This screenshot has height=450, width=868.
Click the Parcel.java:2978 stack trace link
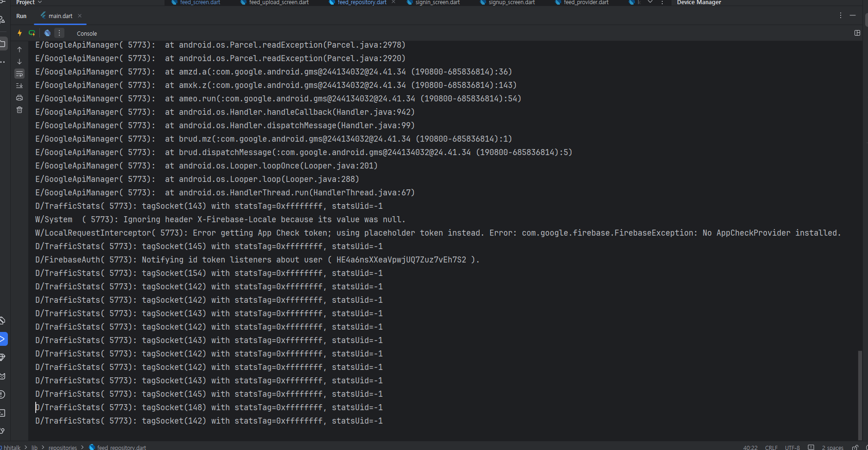(x=364, y=45)
